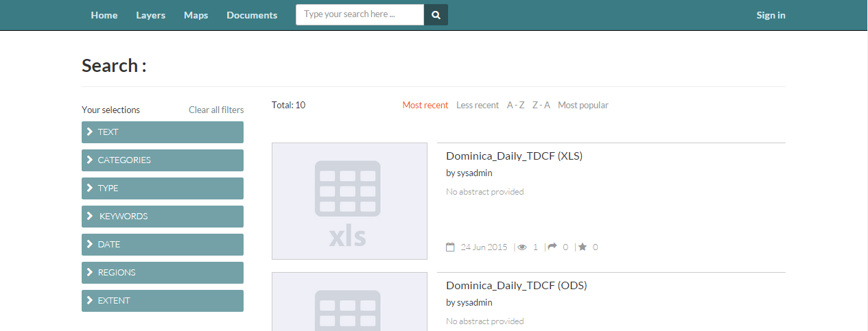
Task: Focus the search text field
Action: (x=360, y=15)
